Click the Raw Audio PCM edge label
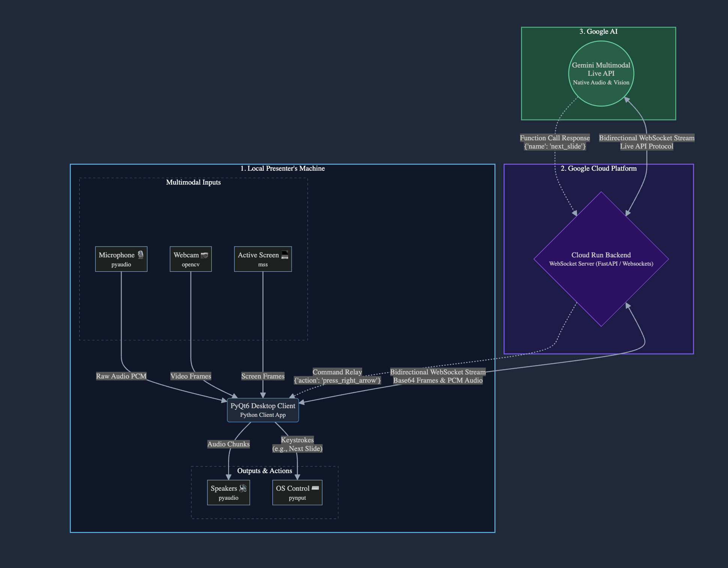Image resolution: width=728 pixels, height=568 pixels. 121,376
